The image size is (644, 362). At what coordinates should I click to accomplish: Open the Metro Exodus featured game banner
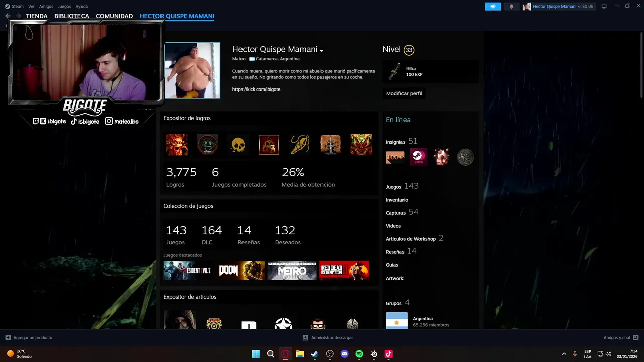click(x=292, y=270)
